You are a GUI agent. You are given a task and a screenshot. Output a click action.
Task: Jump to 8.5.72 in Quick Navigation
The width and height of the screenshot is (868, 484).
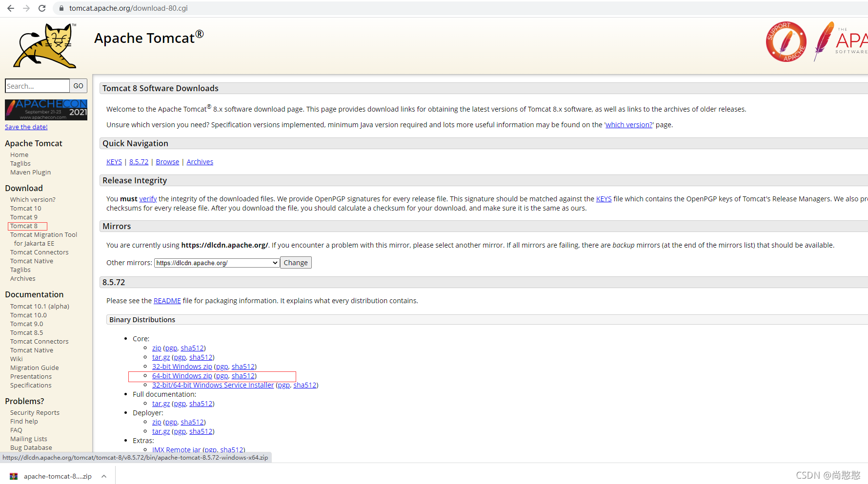point(139,162)
